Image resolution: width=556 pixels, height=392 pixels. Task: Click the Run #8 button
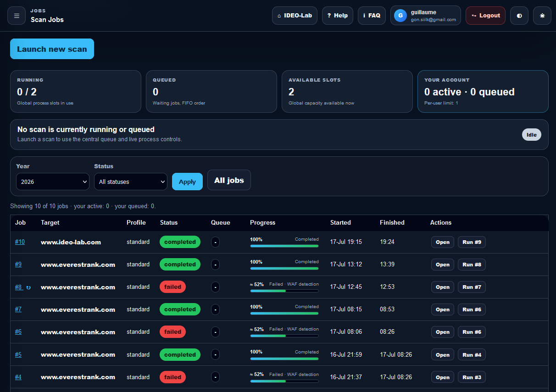click(x=472, y=265)
